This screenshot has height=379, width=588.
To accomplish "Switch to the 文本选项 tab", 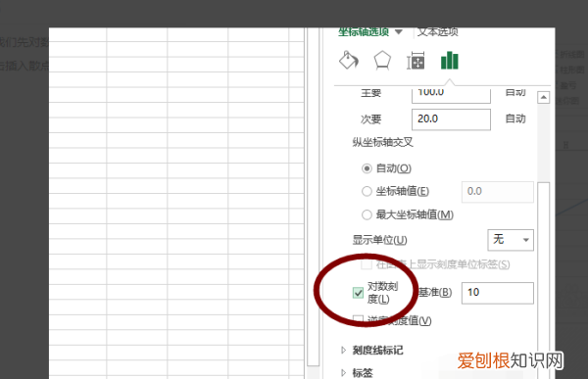I will click(438, 32).
